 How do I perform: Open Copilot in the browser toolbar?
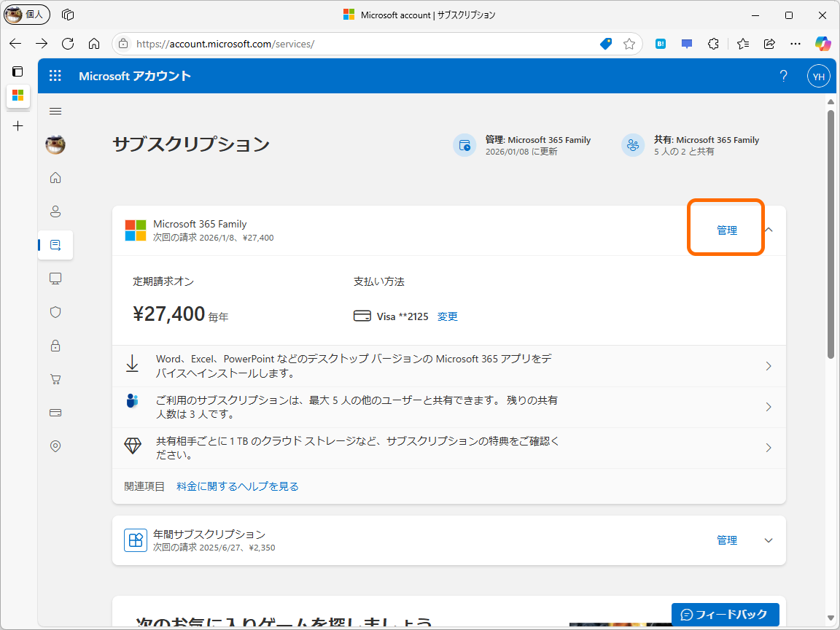pos(822,43)
